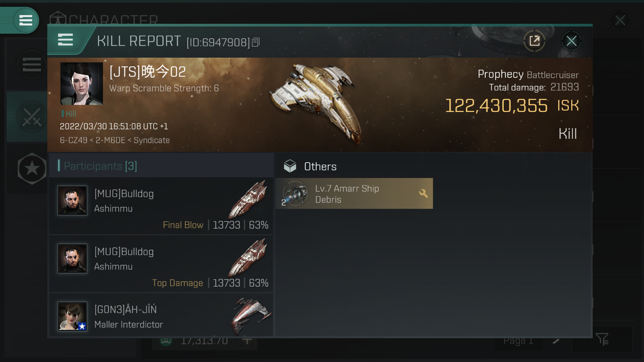Click the wrench icon on Amarr Ship Debris
Image resolution: width=644 pixels, height=362 pixels.
(x=423, y=193)
